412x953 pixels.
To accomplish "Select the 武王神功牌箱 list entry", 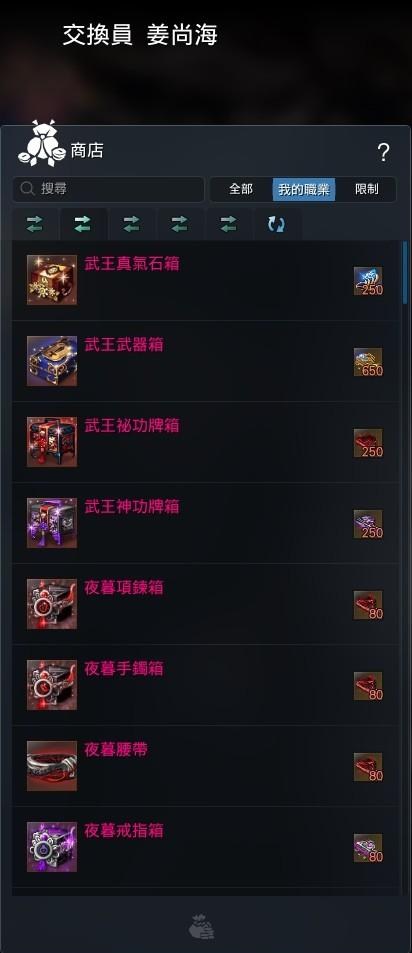I will tap(206, 523).
